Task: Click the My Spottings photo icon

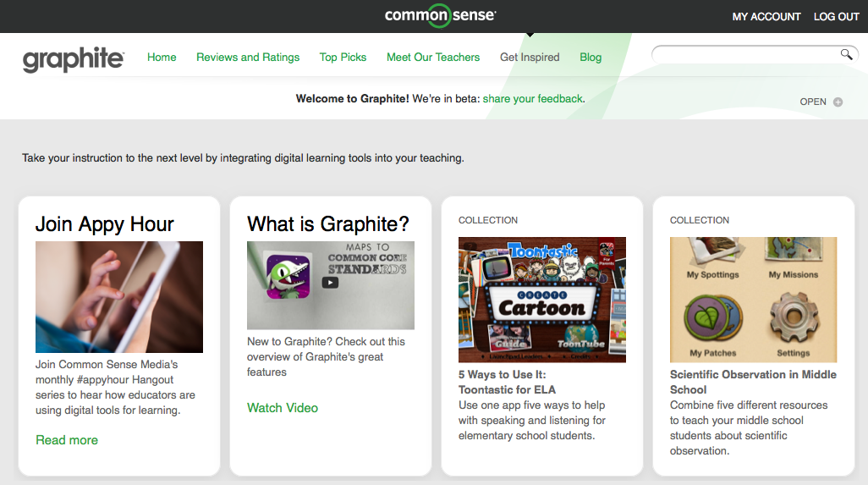Action: pyautogui.click(x=712, y=252)
